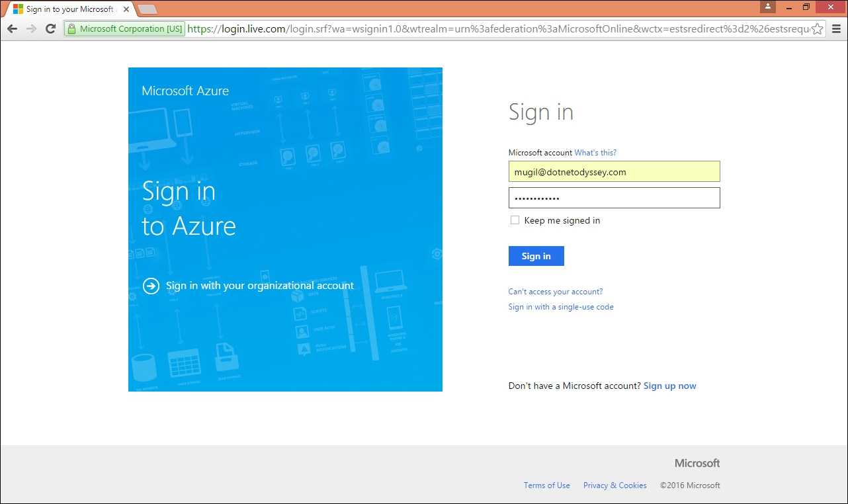Focus the email field with mugil@dotnetodyssey.com
848x504 pixels.
click(x=614, y=171)
